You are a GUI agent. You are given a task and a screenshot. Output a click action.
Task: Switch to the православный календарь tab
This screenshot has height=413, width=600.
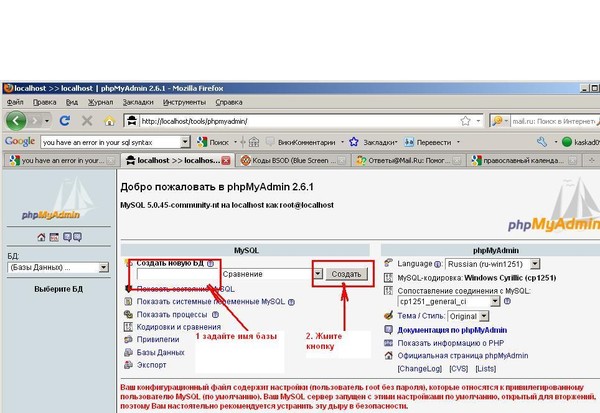[525, 160]
